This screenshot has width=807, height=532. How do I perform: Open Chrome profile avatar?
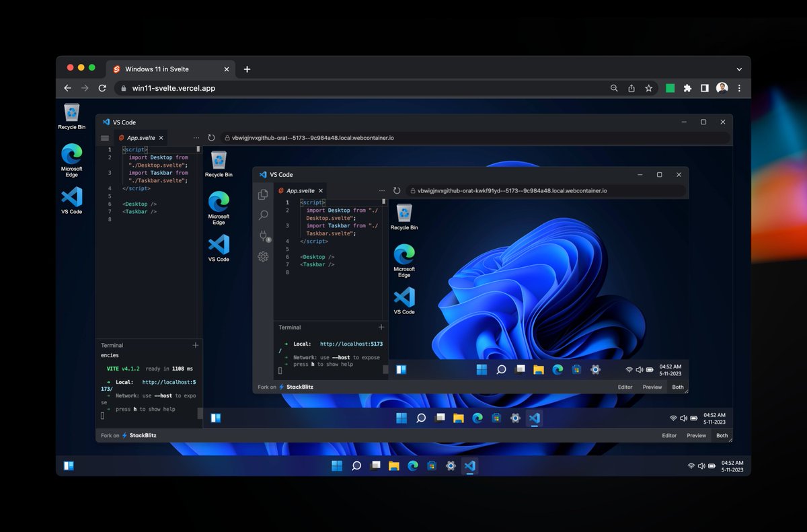click(x=722, y=88)
